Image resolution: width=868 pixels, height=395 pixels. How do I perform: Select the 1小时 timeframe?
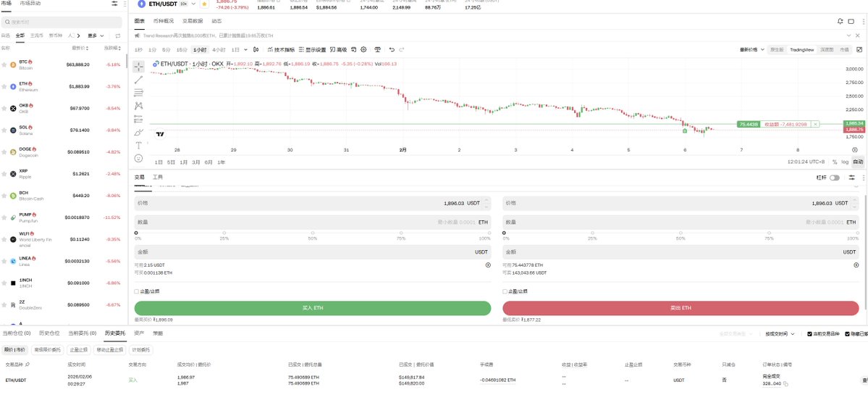click(x=200, y=49)
